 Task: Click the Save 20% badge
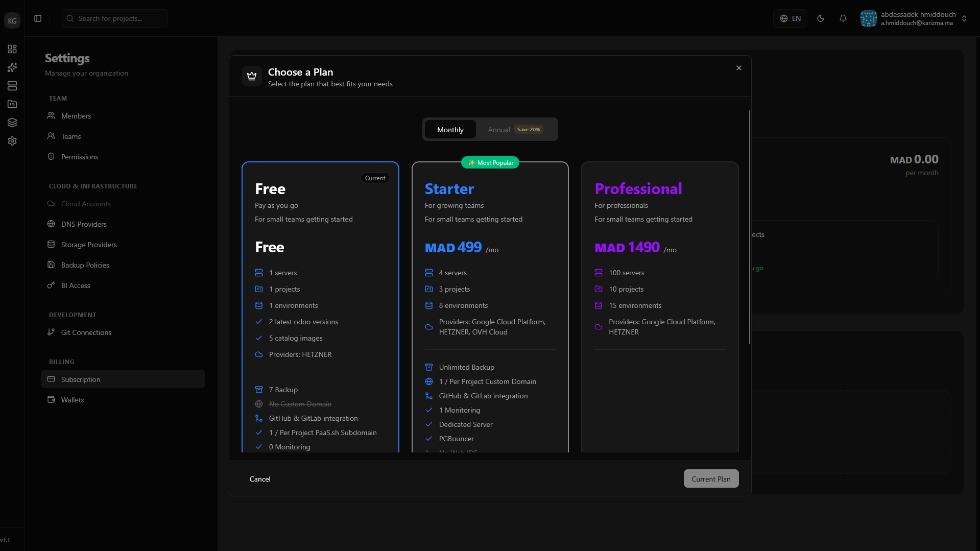coord(529,130)
